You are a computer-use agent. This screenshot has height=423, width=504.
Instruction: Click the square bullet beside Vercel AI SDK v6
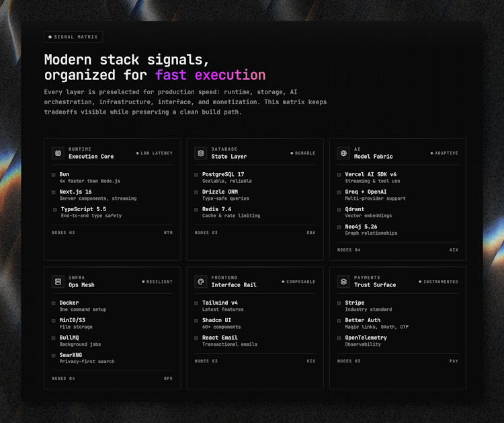click(339, 175)
